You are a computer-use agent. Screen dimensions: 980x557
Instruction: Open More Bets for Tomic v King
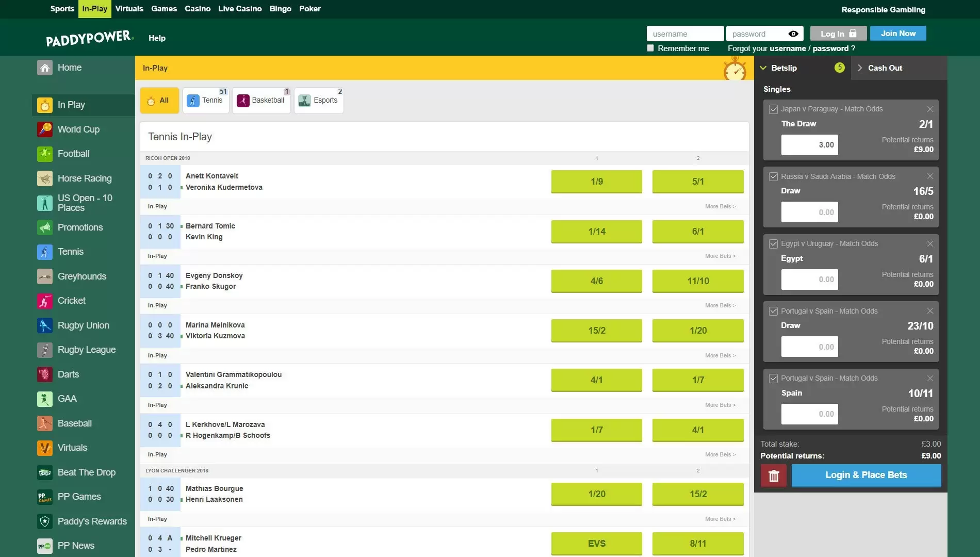[x=720, y=256]
